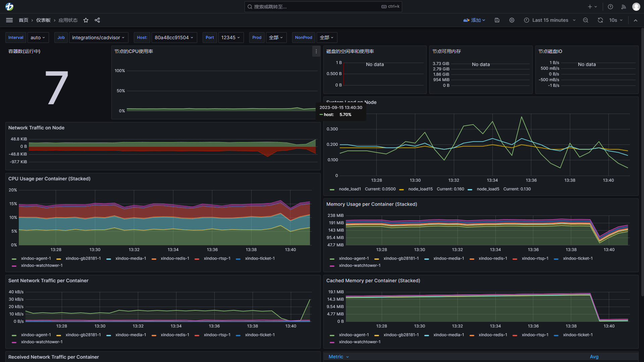644x362 pixels.
Task: Open the Interval auto dropdown
Action: pyautogui.click(x=38, y=38)
